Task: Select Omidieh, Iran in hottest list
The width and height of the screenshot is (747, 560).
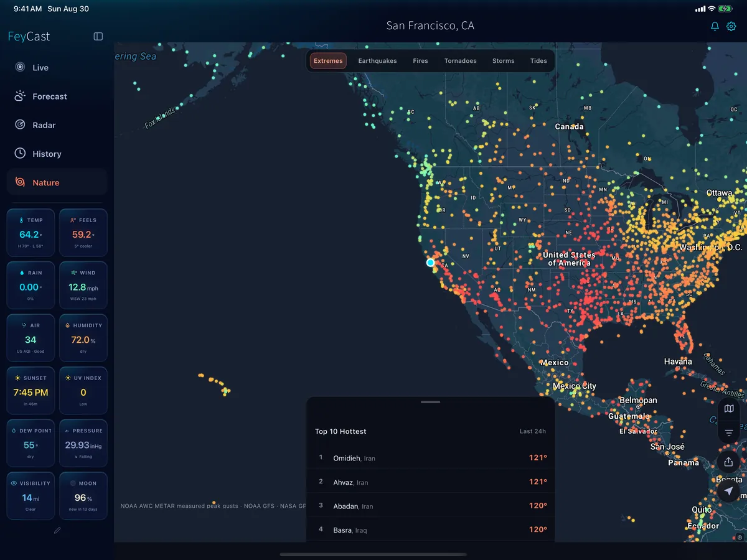Action: tap(430, 457)
